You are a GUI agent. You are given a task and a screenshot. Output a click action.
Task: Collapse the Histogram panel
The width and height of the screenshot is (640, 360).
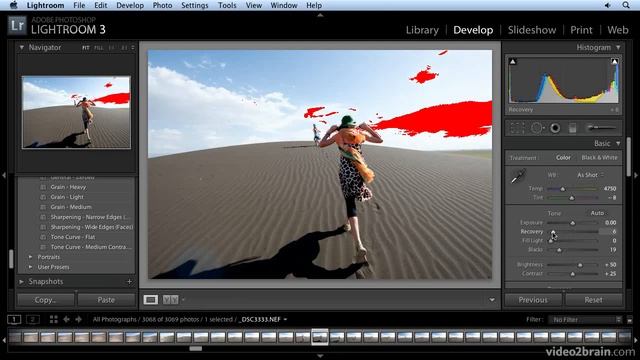pyautogui.click(x=618, y=48)
